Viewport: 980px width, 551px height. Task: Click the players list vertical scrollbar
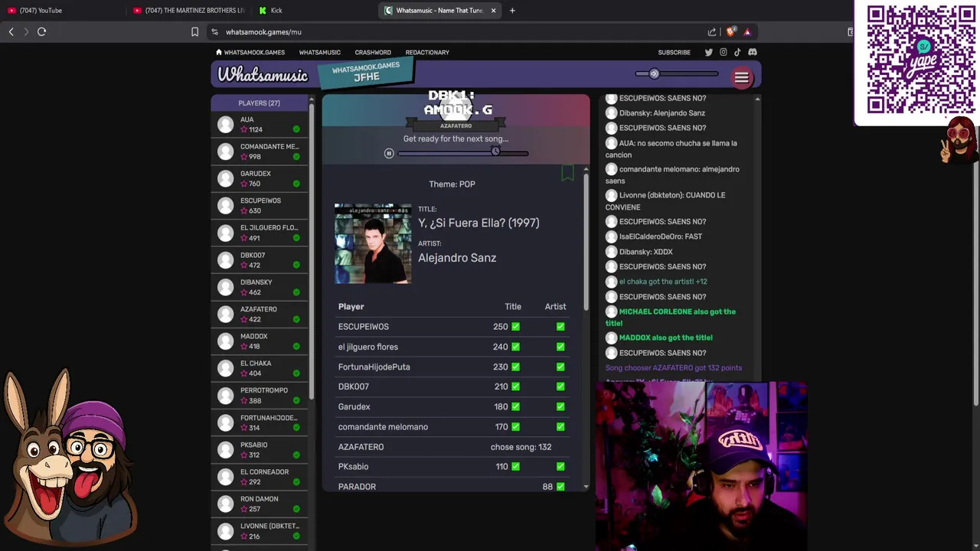311,253
